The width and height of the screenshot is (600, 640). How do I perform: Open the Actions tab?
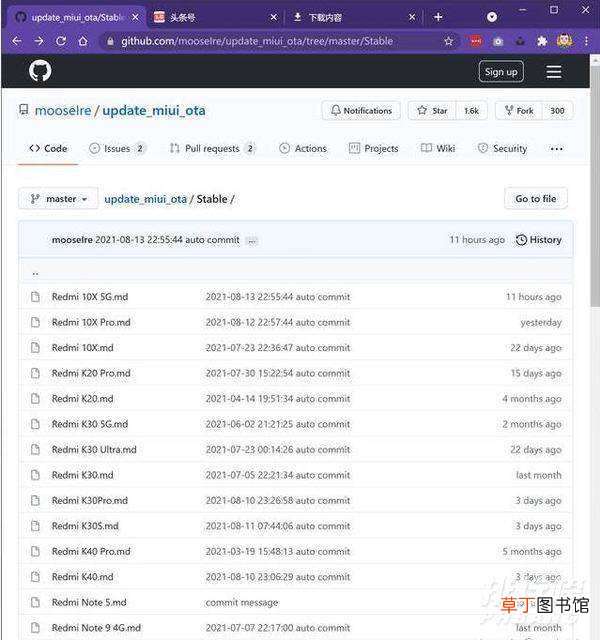(x=303, y=149)
